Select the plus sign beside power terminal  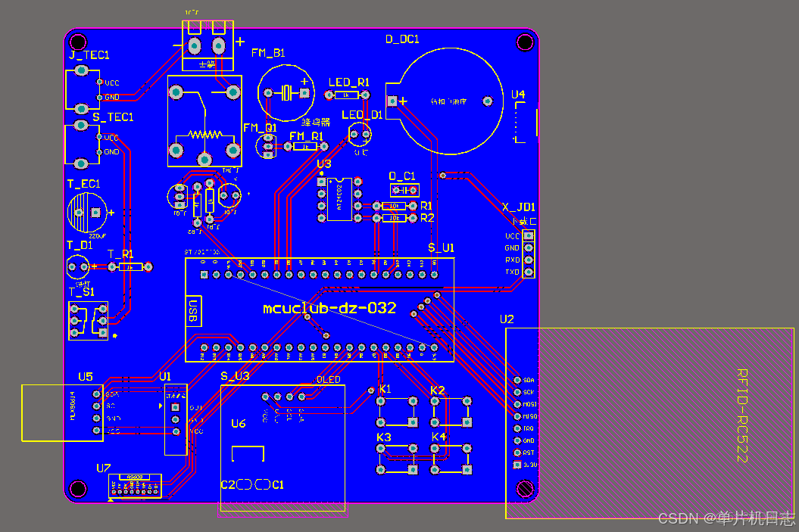[x=240, y=42]
